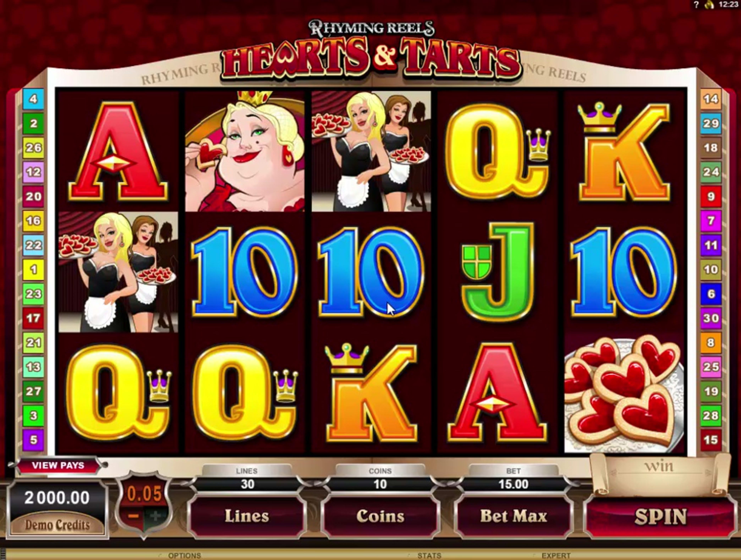741x560 pixels.
Task: Click payline 1 yellow marker
Action: 33,269
